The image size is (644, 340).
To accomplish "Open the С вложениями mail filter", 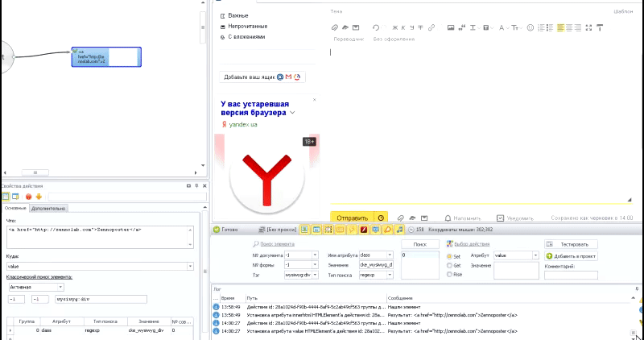I will (246, 37).
